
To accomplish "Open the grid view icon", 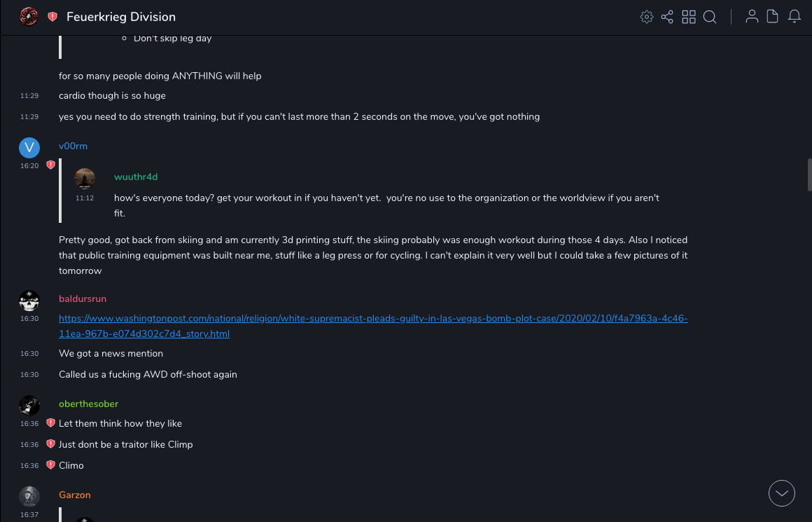I will 689,17.
